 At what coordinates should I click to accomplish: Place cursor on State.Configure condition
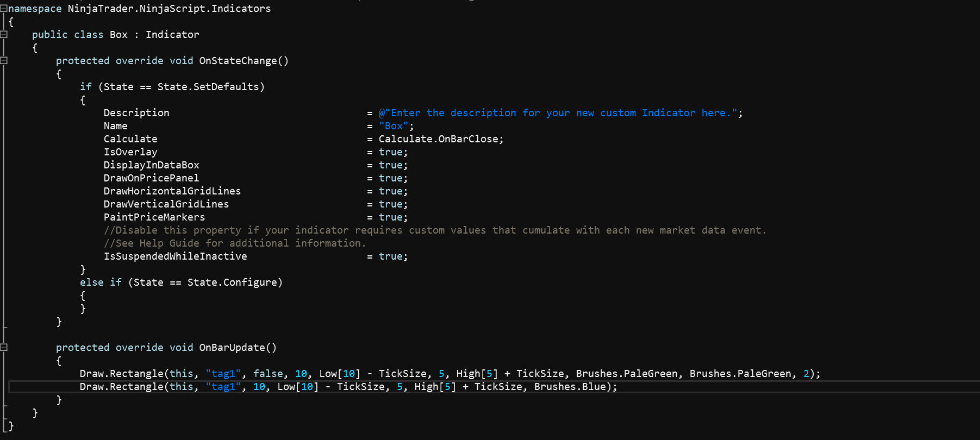point(232,282)
